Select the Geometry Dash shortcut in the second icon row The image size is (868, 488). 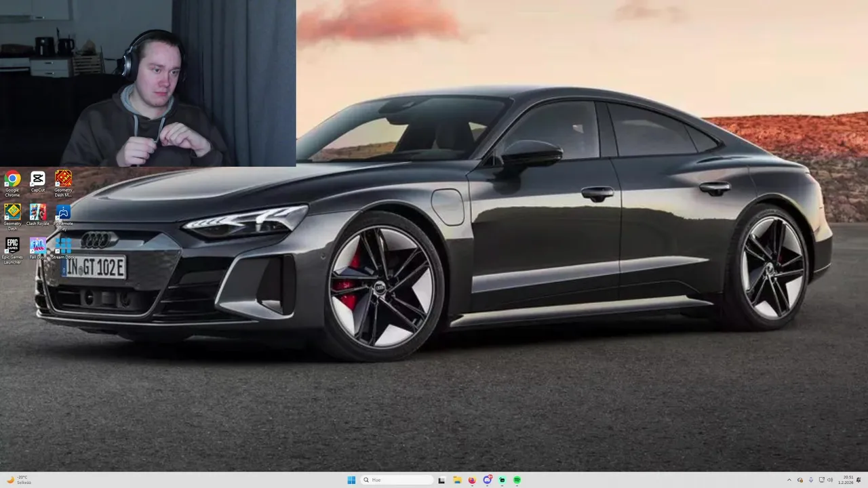tap(12, 217)
